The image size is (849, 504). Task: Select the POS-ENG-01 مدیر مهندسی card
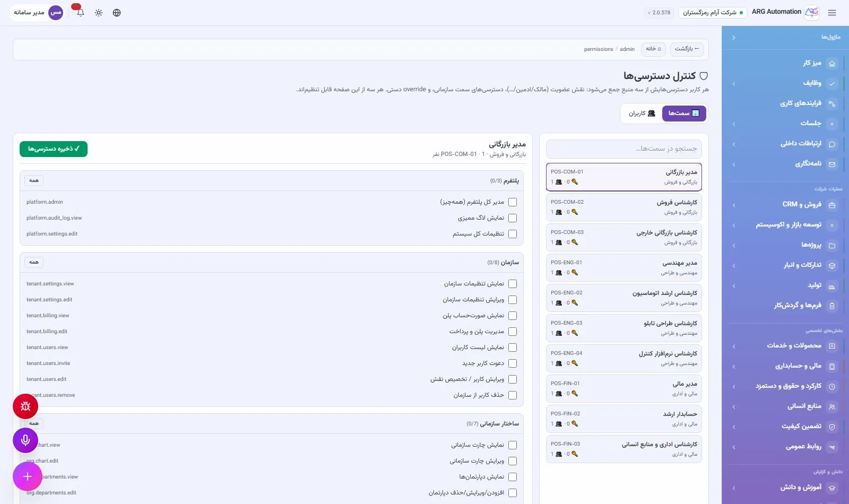[x=624, y=268]
